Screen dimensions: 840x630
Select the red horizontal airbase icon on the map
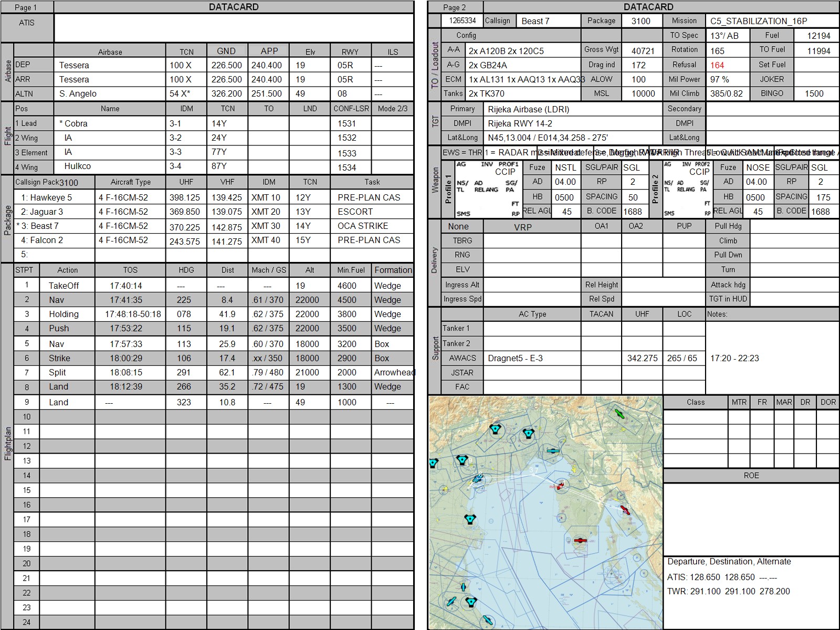(580, 540)
